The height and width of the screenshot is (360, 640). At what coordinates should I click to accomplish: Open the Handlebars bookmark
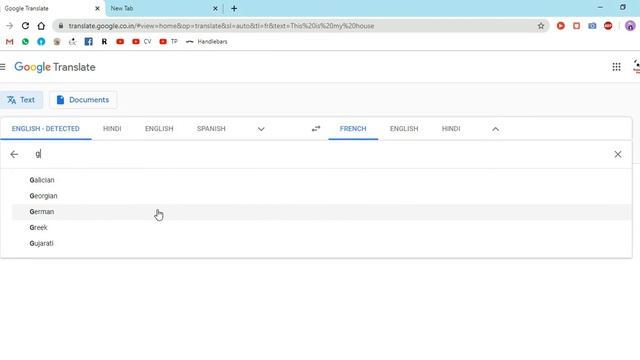click(x=207, y=42)
